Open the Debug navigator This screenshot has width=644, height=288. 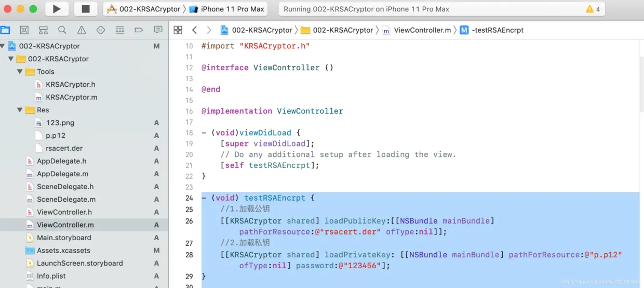[x=119, y=30]
